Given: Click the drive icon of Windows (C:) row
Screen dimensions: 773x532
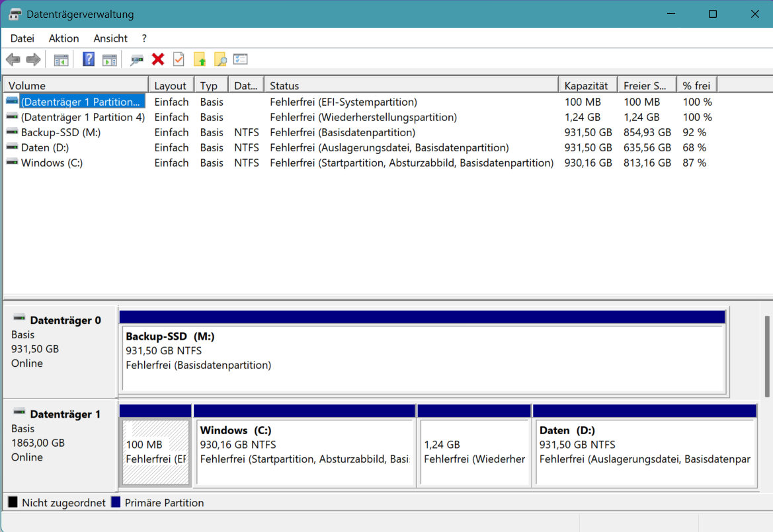Looking at the screenshot, I should pyautogui.click(x=12, y=163).
